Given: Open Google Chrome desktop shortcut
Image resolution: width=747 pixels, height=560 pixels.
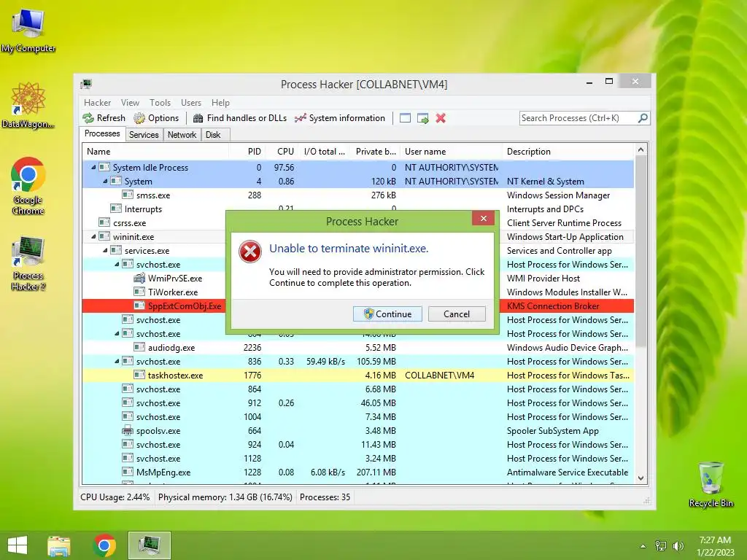Looking at the screenshot, I should coord(28,186).
